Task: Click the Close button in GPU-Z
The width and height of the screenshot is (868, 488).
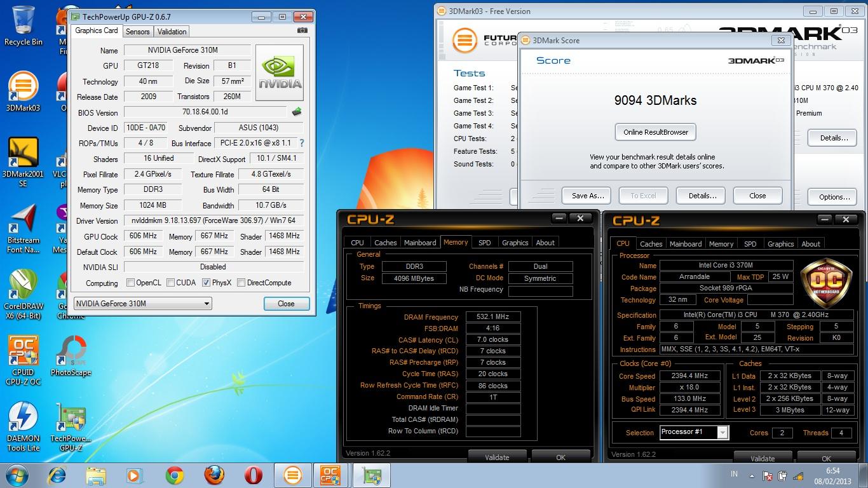Action: [x=287, y=304]
